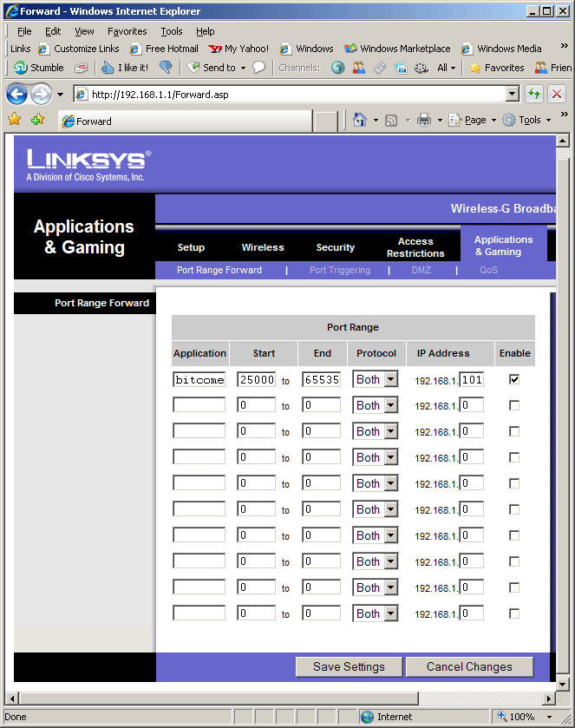This screenshot has height=728, width=575.
Task: Open the Windows Media link
Action: click(501, 49)
